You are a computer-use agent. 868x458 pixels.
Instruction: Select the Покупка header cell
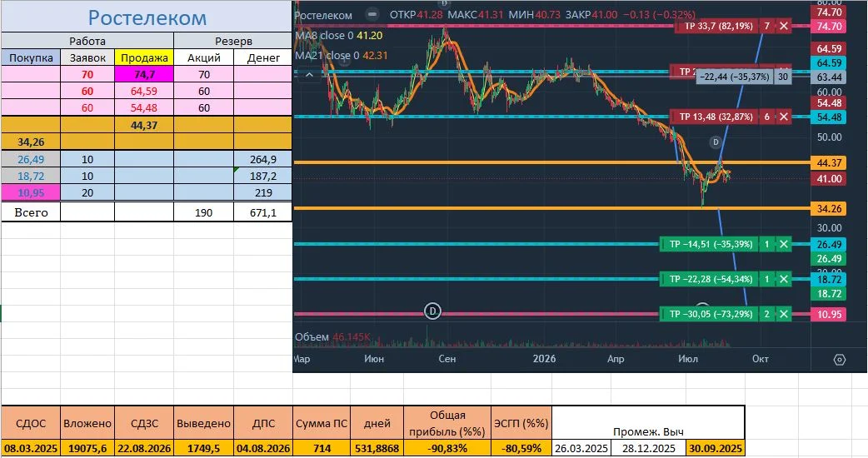point(31,57)
